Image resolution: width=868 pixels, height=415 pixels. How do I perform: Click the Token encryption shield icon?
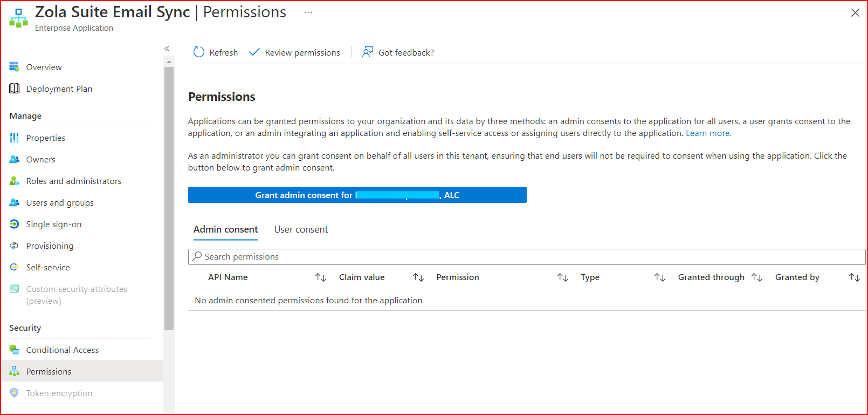point(14,393)
